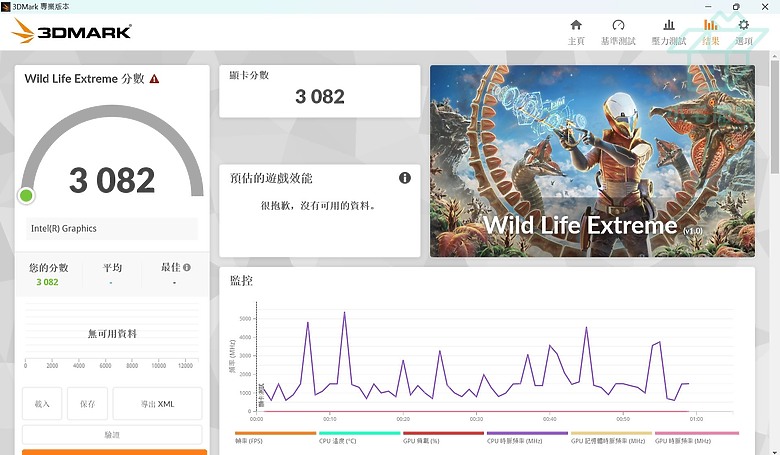The width and height of the screenshot is (780, 455).
Task: Close the 3DMark window
Action: 765,6
